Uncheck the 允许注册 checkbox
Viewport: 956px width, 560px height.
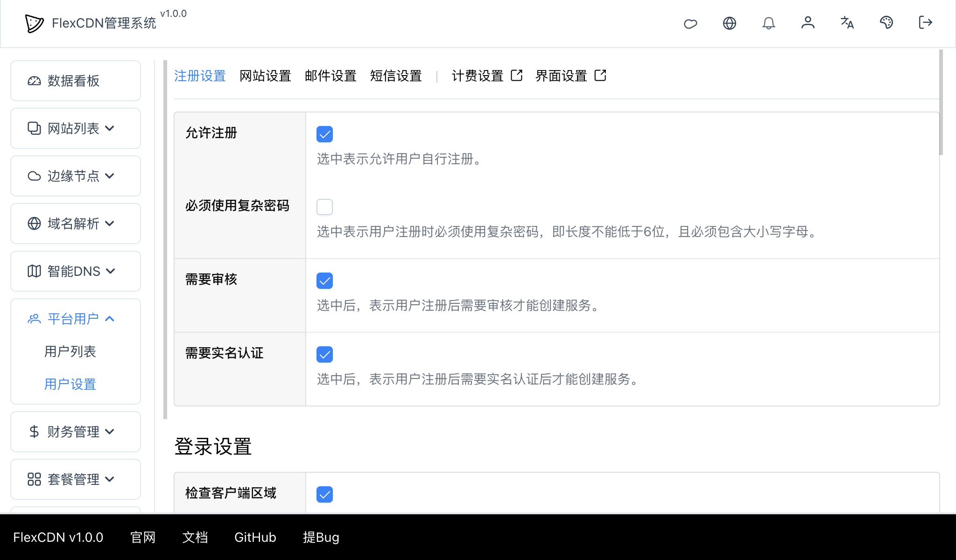click(x=324, y=134)
